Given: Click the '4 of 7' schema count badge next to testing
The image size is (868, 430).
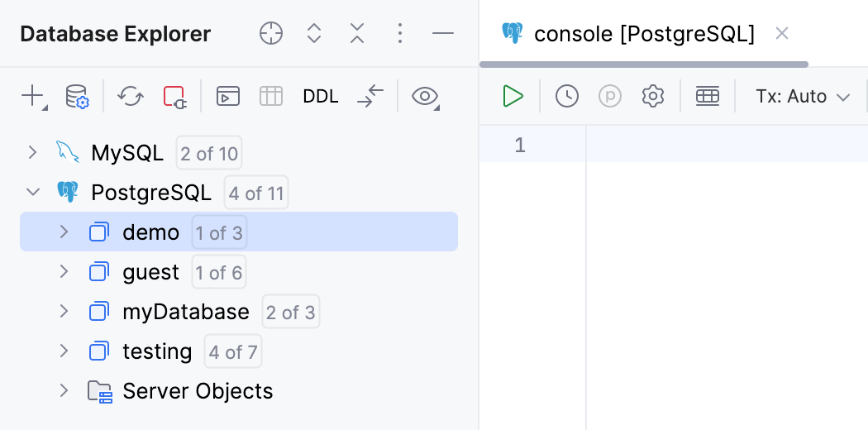Looking at the screenshot, I should pos(233,352).
